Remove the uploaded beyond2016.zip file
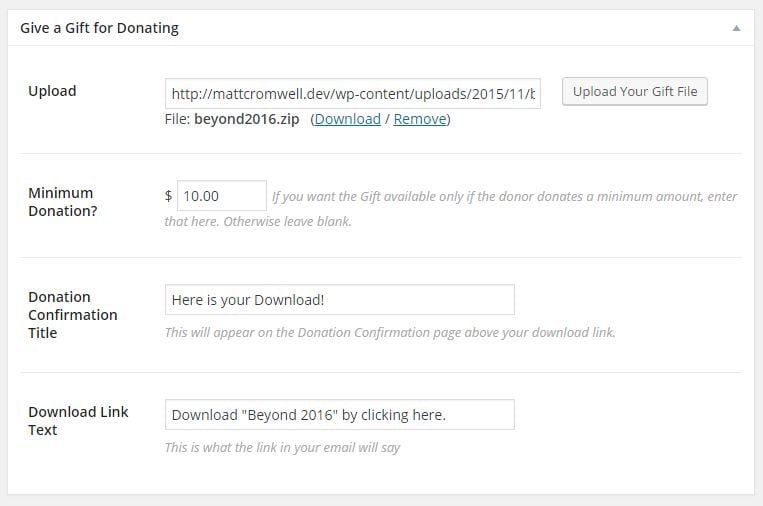The width and height of the screenshot is (763, 506). click(x=420, y=119)
